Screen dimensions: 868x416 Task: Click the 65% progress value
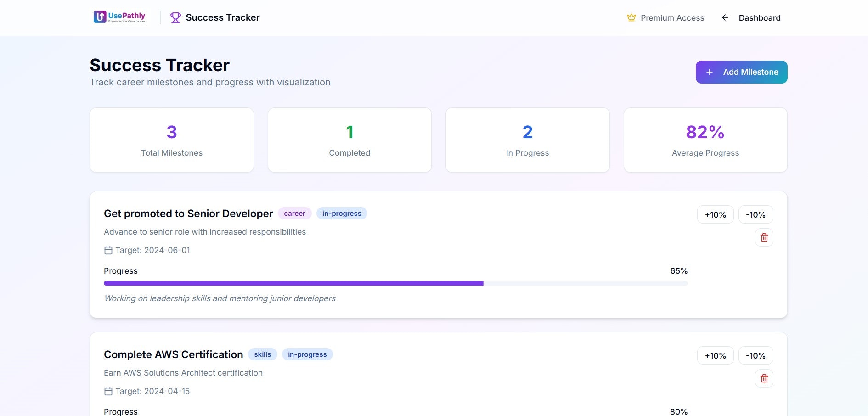click(x=679, y=271)
